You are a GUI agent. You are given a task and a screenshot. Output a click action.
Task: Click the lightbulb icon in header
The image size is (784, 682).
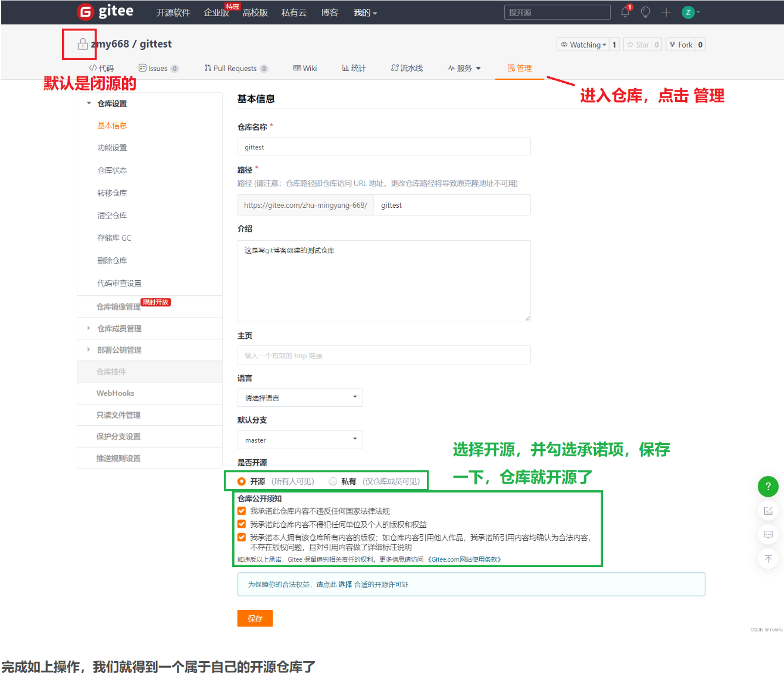[x=646, y=12]
